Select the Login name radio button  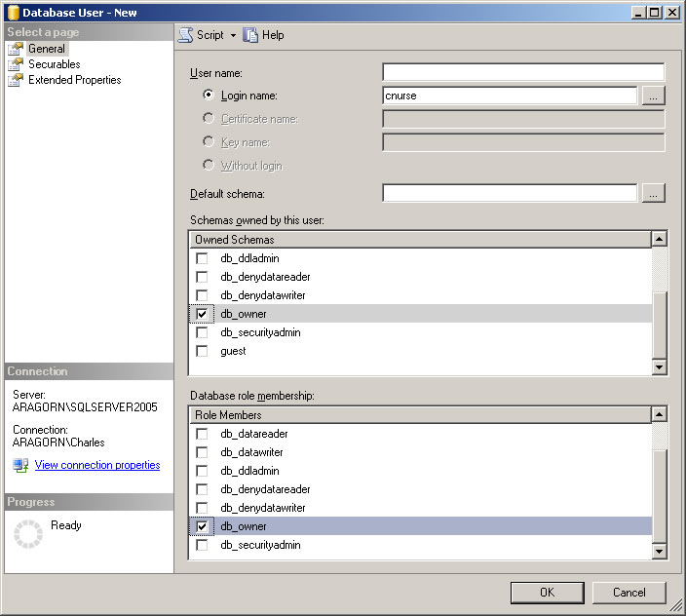coord(209,96)
